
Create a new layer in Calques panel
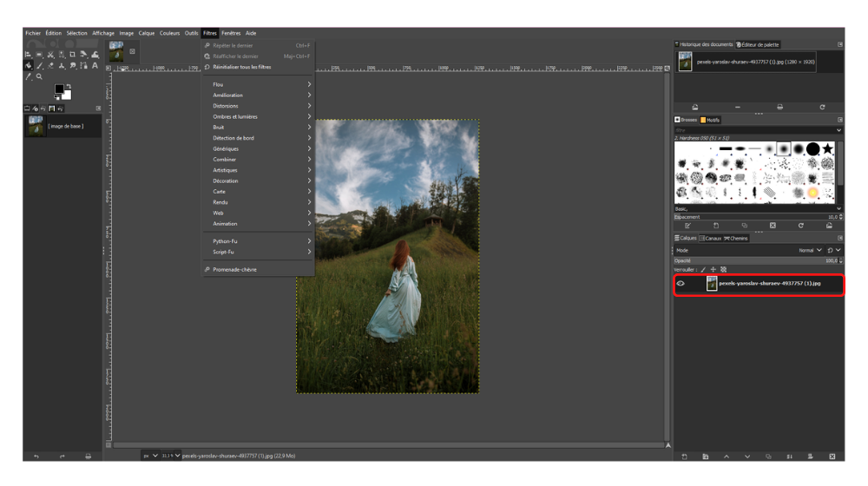(684, 456)
